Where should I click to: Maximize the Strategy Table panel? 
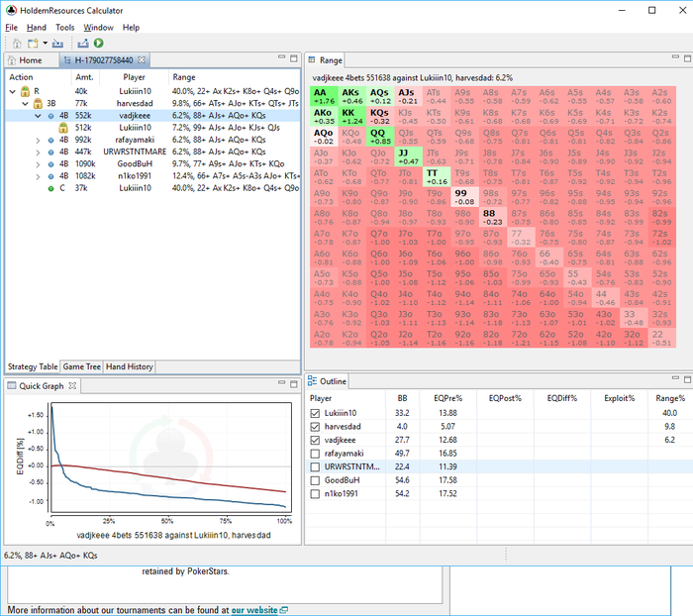[x=294, y=60]
